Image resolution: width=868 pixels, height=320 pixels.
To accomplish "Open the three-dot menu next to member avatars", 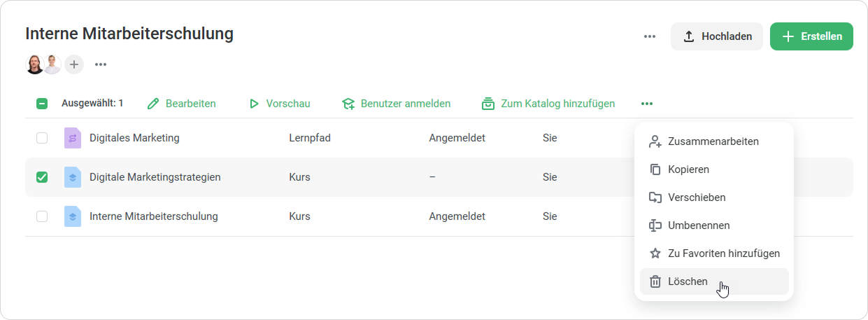I will point(101,64).
